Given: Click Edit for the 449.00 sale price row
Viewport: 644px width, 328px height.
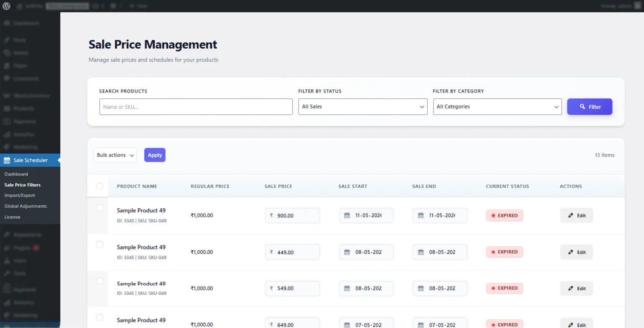Looking at the screenshot, I should (x=576, y=252).
